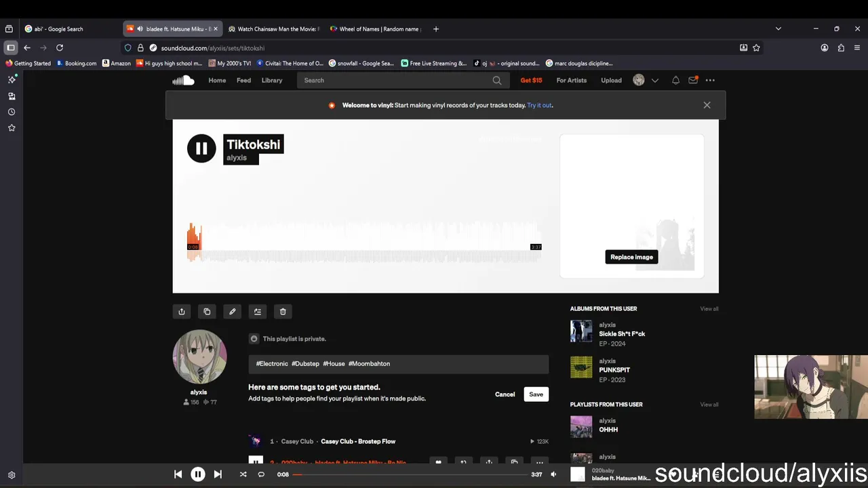Delete the playlist with the trash icon

tap(283, 312)
